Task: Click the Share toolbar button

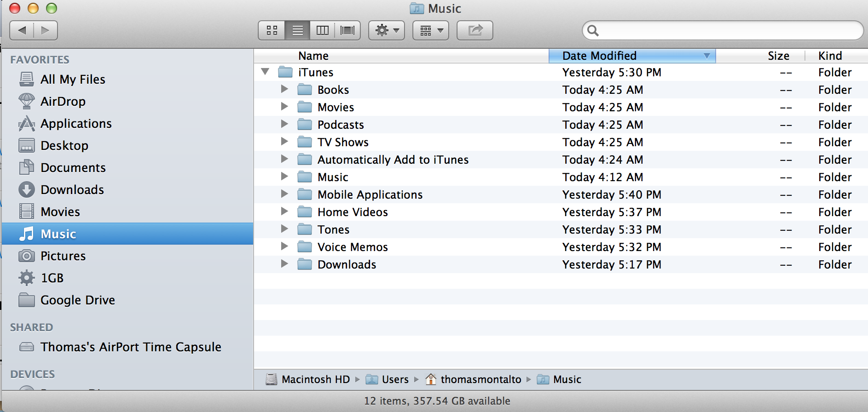Action: [475, 30]
